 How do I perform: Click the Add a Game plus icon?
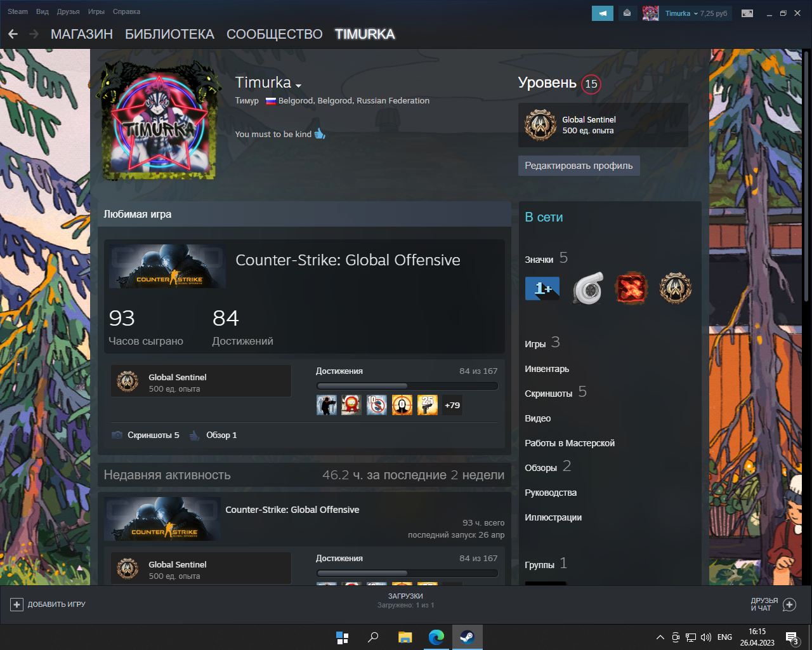(16, 604)
